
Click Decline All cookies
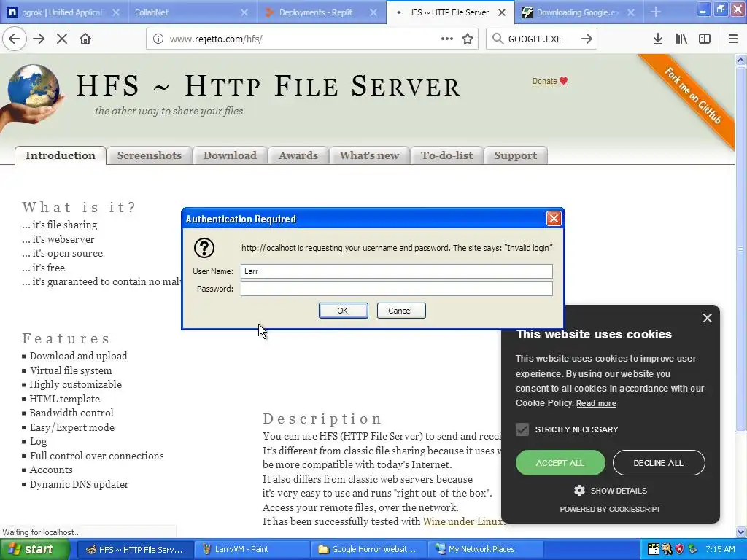click(x=659, y=463)
